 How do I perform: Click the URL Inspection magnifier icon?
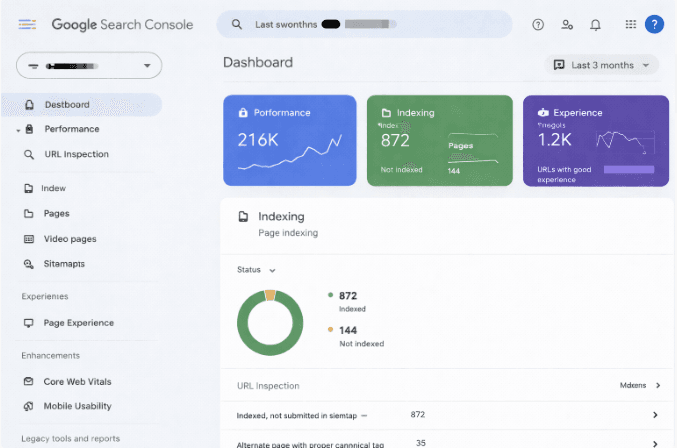[x=29, y=154]
